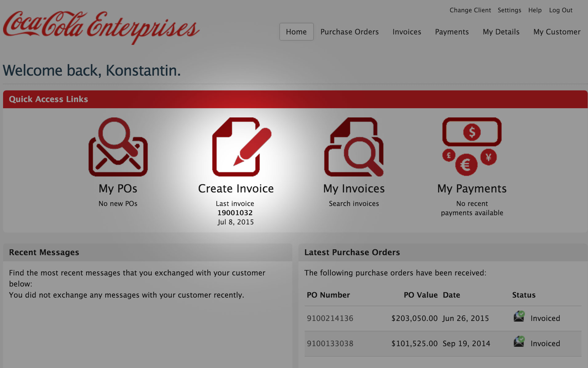Open the Payments menu item
The image size is (588, 368).
452,32
